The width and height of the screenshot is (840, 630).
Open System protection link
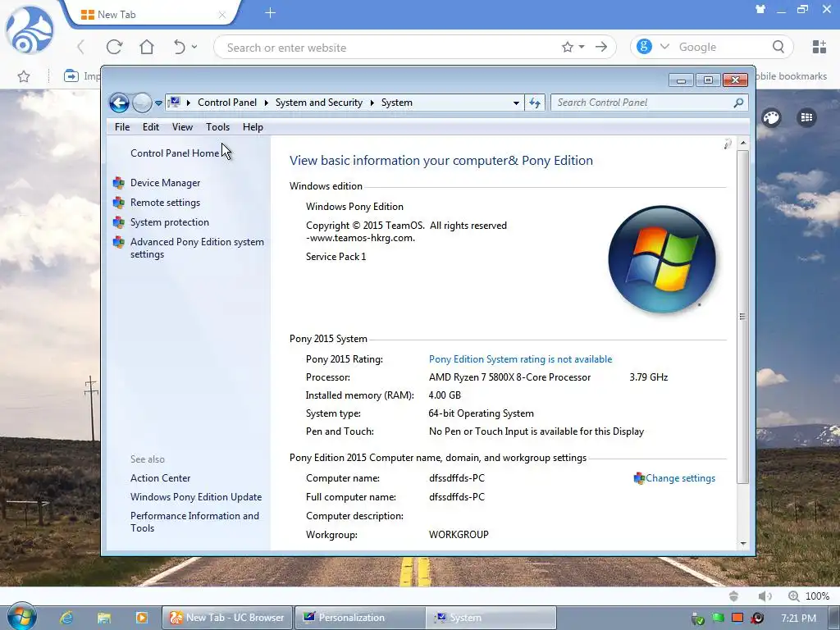click(169, 222)
